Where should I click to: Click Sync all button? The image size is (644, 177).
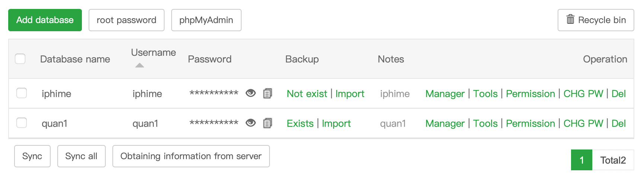point(81,156)
